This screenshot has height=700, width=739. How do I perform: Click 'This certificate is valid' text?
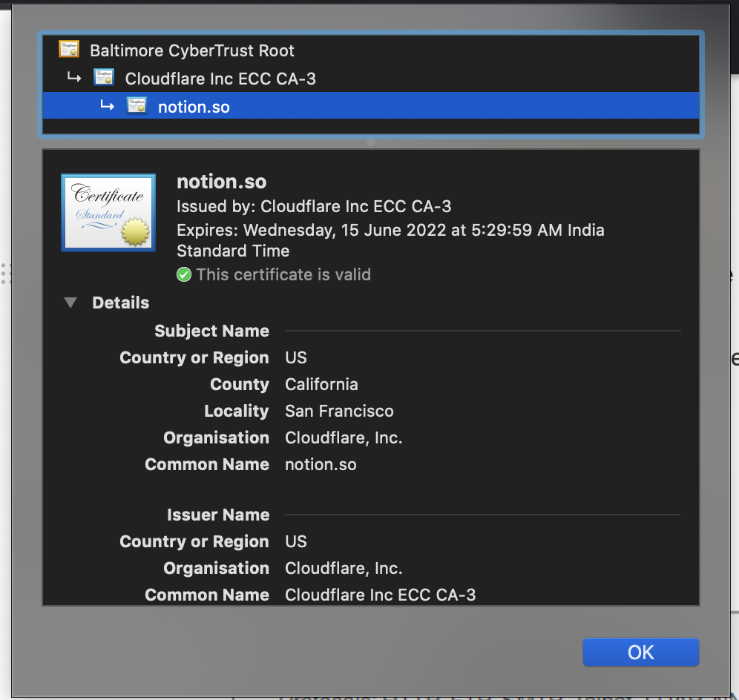tap(283, 274)
